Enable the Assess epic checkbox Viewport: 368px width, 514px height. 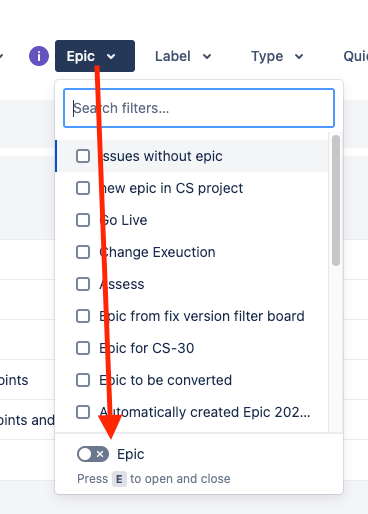click(83, 284)
